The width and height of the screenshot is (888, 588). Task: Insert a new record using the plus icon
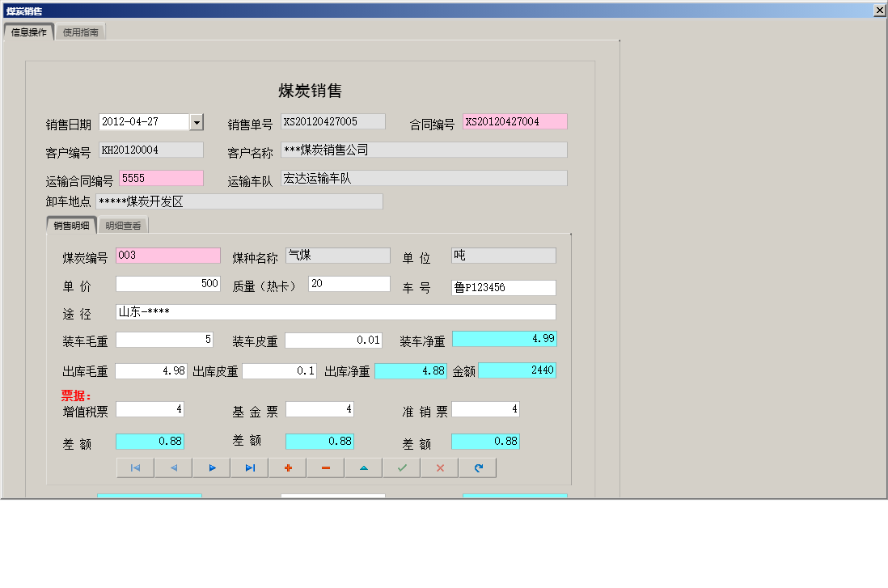point(287,467)
